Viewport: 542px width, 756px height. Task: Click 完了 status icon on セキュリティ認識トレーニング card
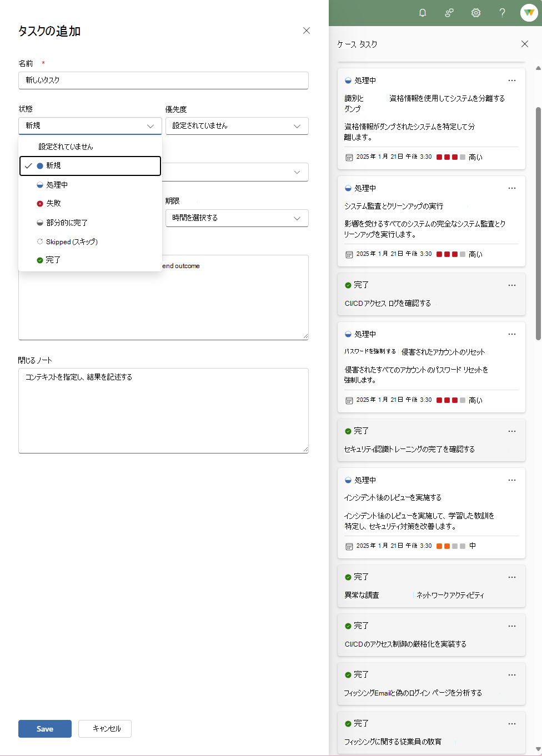tap(348, 431)
